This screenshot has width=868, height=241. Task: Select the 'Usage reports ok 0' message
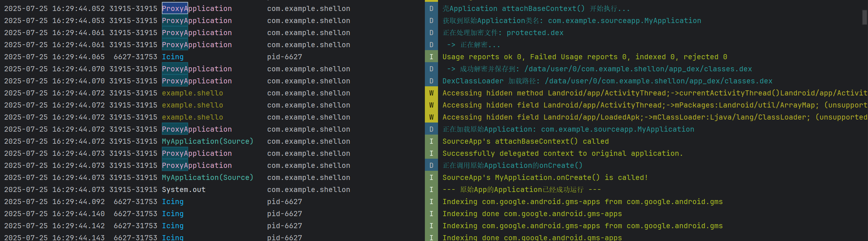[x=585, y=57]
